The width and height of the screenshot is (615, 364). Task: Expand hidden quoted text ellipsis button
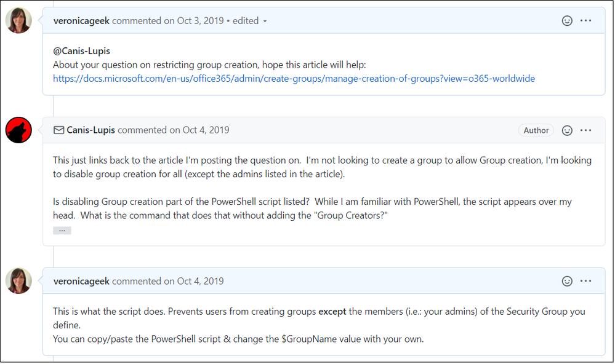62,231
